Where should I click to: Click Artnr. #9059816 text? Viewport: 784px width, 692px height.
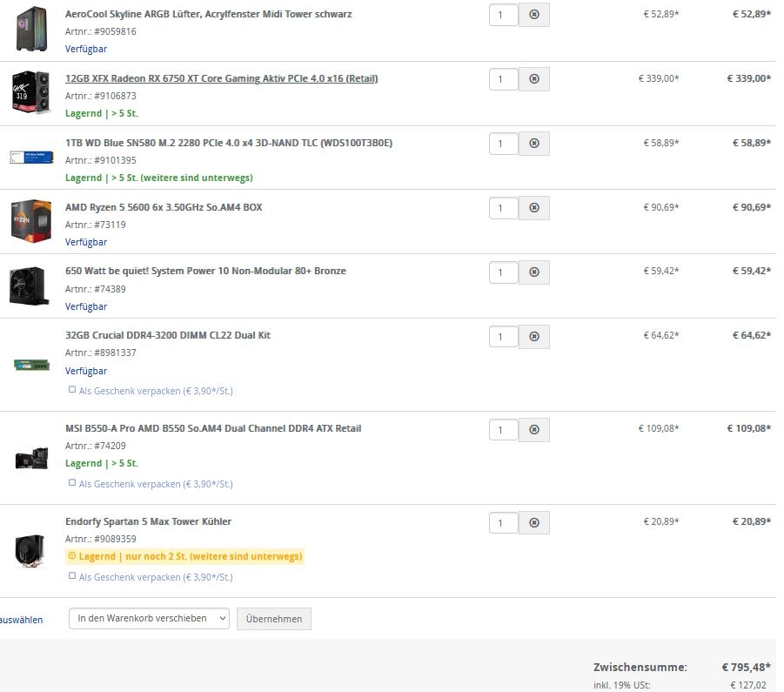pyautogui.click(x=100, y=31)
